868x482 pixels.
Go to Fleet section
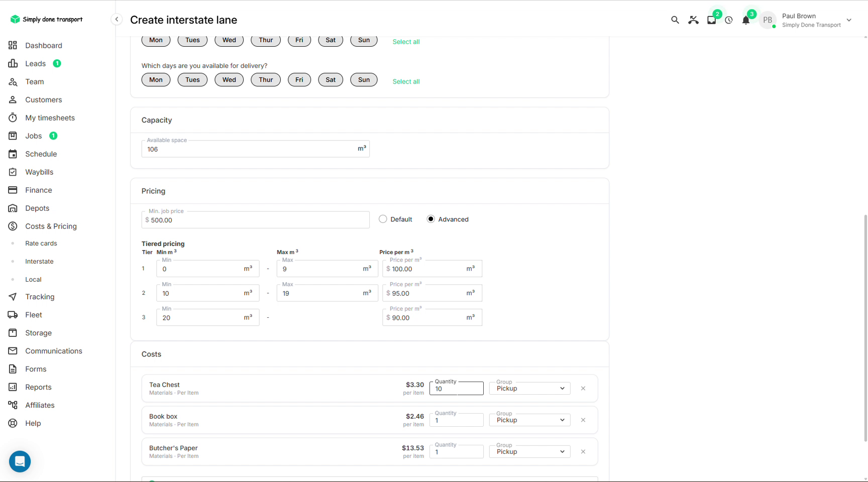[x=34, y=315]
